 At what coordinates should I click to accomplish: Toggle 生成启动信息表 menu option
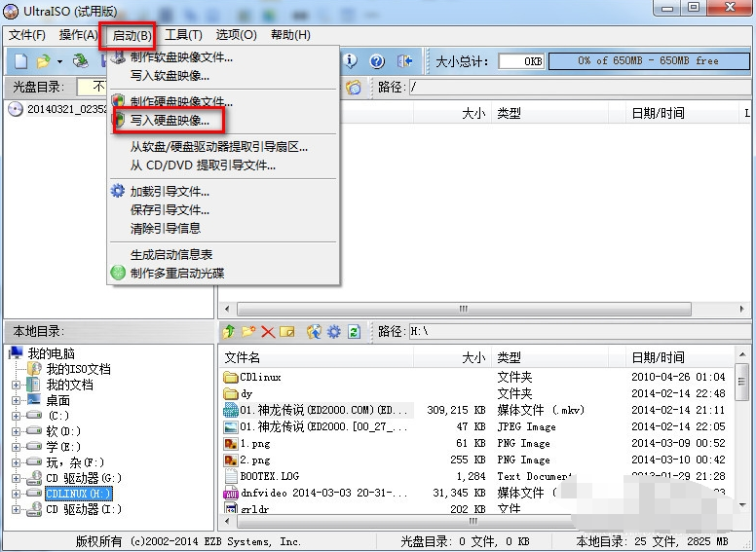223,255
